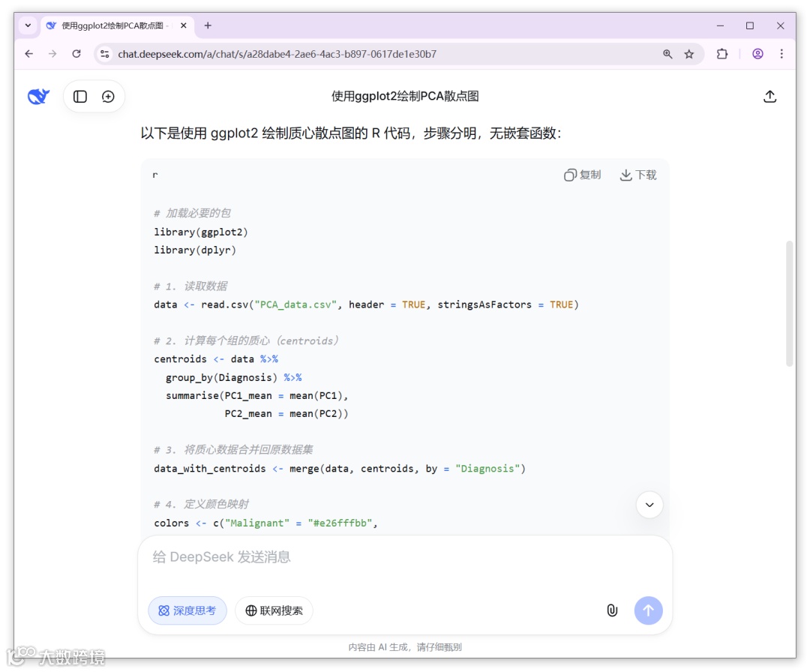810x672 pixels.
Task: Click the merge(data, centroids code line
Action: click(x=340, y=469)
